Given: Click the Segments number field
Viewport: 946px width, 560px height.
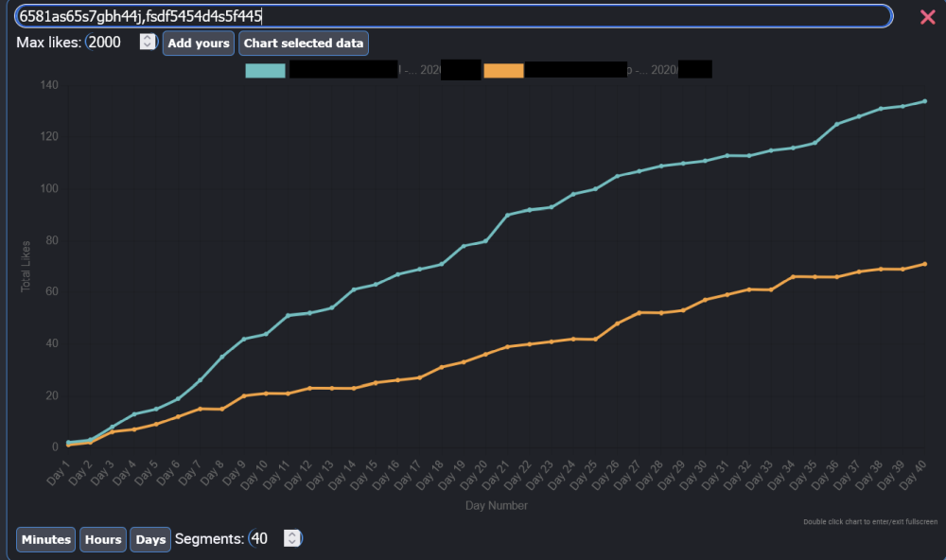Looking at the screenshot, I should pos(275,538).
